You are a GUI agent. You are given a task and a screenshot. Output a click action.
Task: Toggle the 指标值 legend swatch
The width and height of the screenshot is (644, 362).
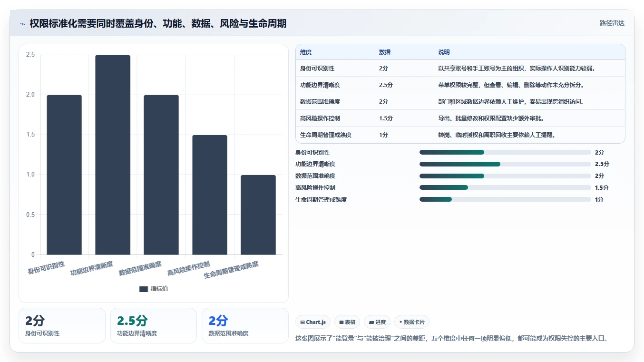coord(144,289)
